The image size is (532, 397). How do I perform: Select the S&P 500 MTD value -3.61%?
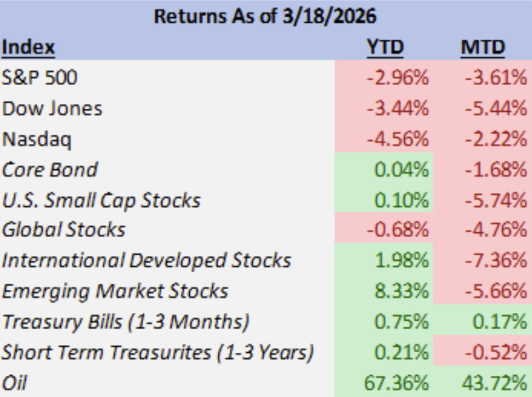click(496, 78)
